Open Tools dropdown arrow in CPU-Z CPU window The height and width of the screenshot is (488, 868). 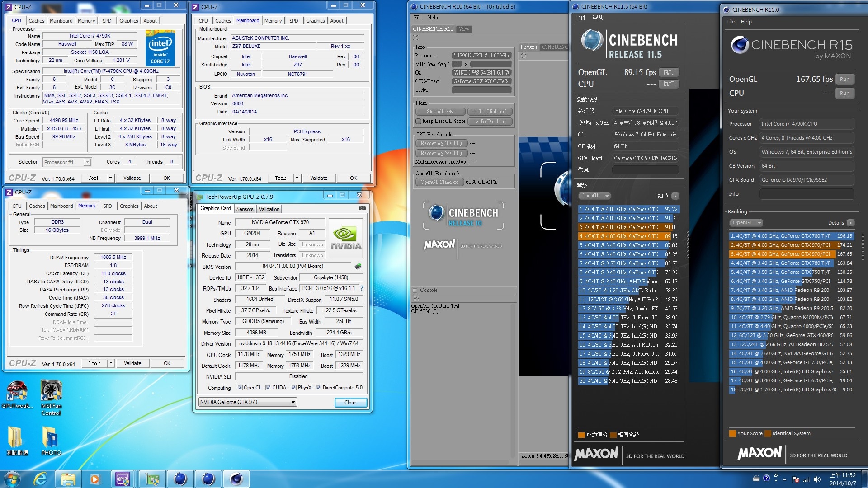(x=110, y=178)
